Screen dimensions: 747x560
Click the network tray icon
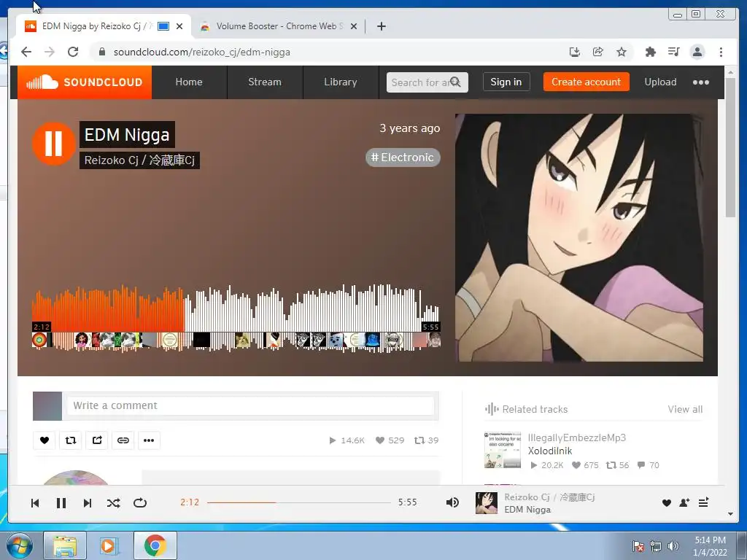point(656,546)
